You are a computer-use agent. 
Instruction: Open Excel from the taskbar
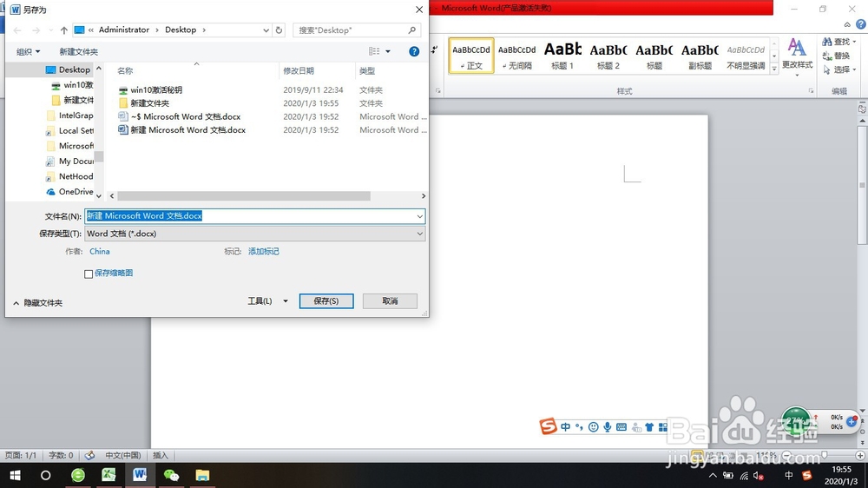108,475
